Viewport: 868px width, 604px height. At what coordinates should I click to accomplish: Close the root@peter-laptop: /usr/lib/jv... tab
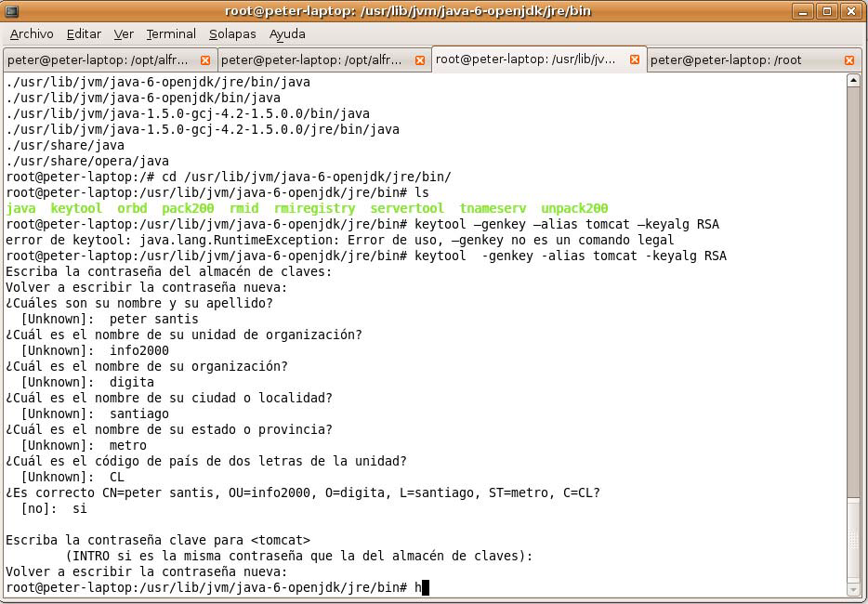[635, 59]
